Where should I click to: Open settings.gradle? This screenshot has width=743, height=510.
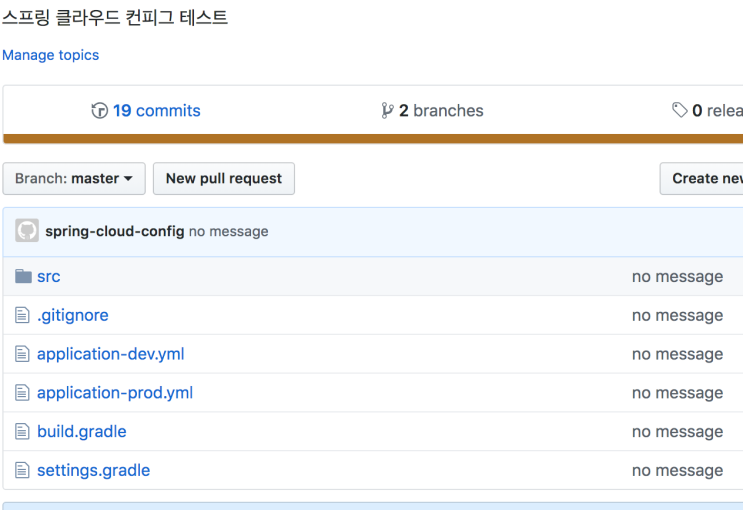coord(93,470)
